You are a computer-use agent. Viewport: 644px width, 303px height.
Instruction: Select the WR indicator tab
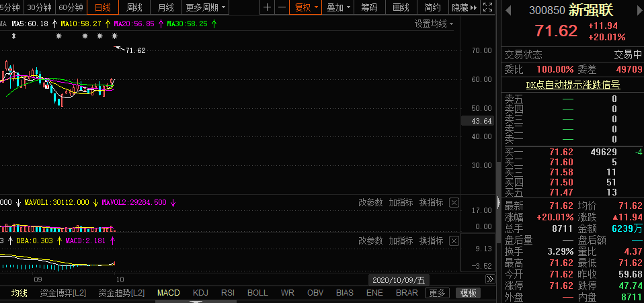288,293
